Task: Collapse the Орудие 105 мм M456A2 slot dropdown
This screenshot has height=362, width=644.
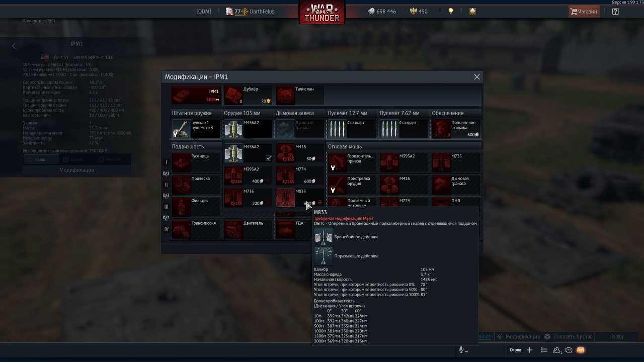Action: tap(248, 129)
